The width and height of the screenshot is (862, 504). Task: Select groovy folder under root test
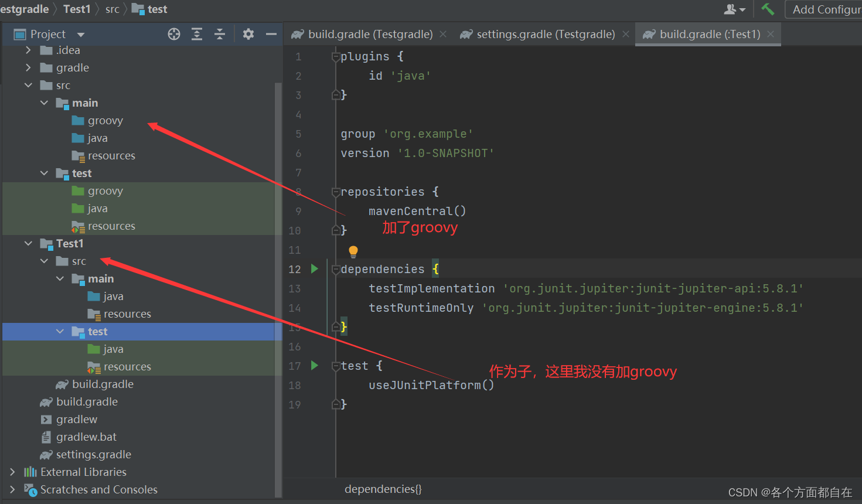pos(97,190)
